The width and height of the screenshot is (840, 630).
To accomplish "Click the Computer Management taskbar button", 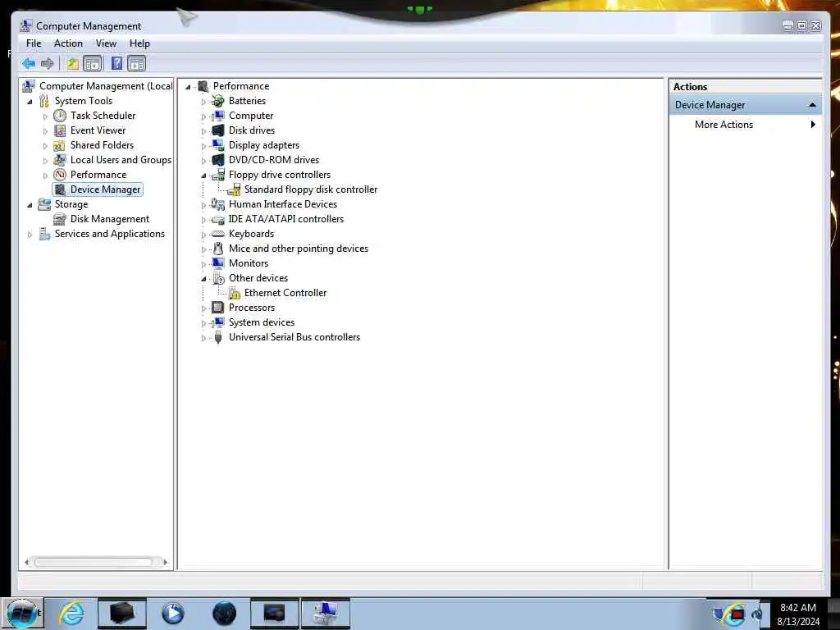I will pyautogui.click(x=325, y=614).
